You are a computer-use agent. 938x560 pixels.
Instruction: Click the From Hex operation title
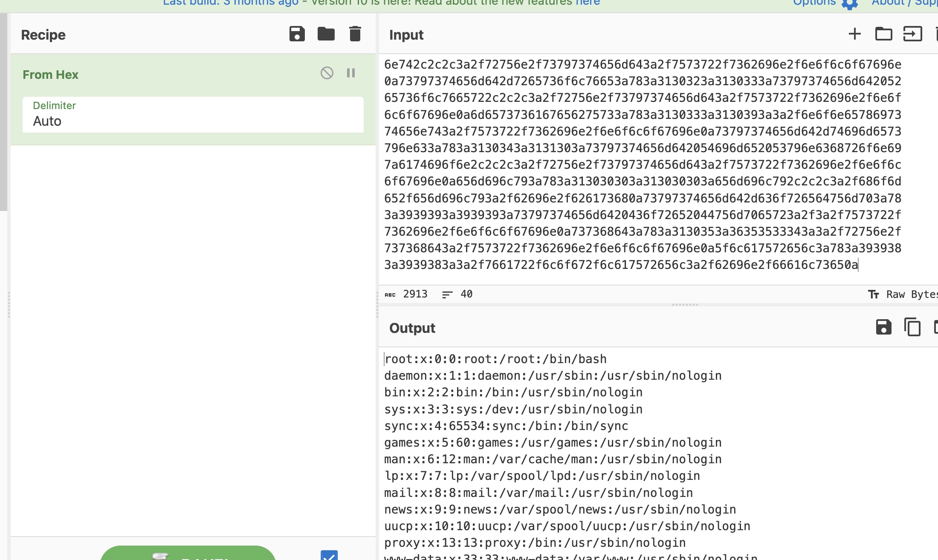pyautogui.click(x=50, y=75)
